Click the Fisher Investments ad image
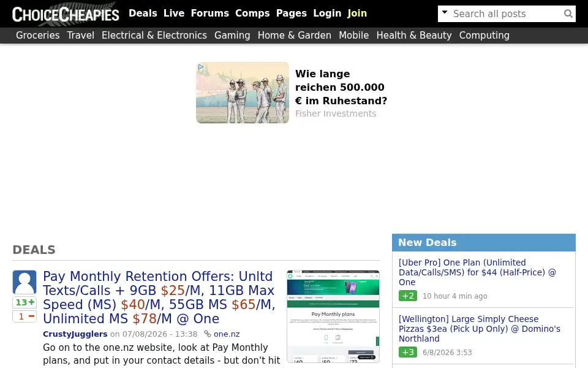 coord(243,93)
